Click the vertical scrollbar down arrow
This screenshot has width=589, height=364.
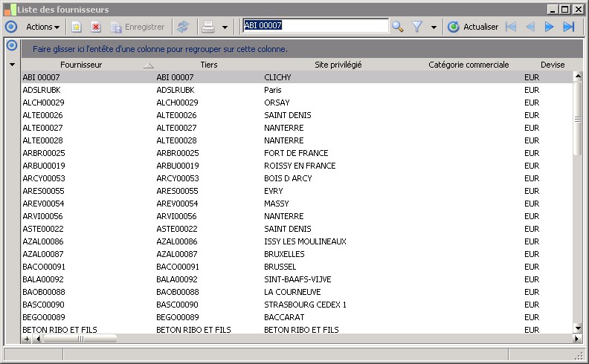point(578,328)
